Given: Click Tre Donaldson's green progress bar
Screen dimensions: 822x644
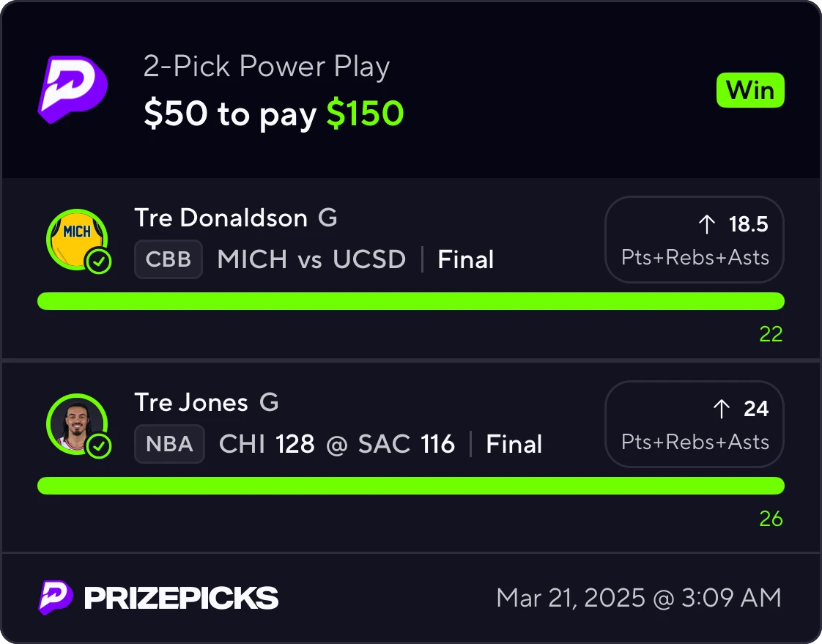Looking at the screenshot, I should pyautogui.click(x=411, y=301).
